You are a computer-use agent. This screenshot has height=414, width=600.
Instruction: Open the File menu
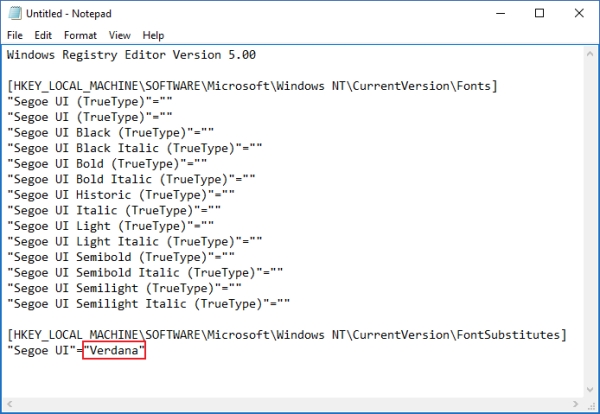pyautogui.click(x=15, y=36)
